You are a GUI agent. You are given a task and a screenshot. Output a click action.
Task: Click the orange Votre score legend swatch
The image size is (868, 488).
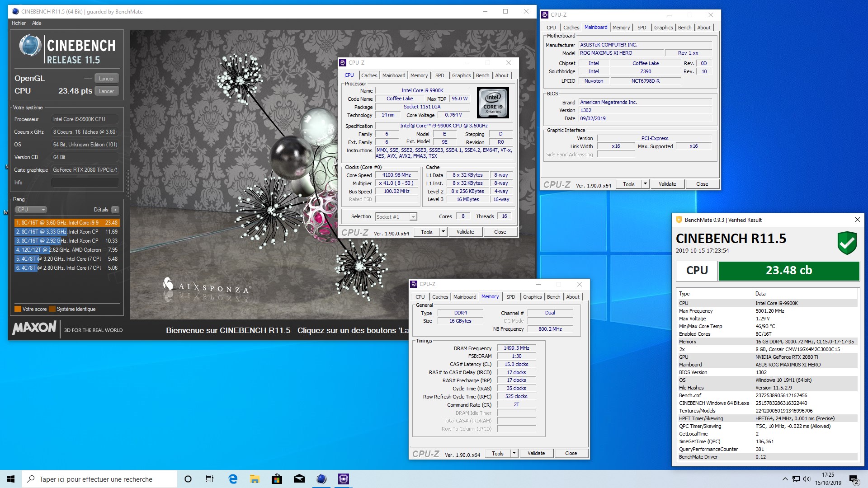click(18, 309)
